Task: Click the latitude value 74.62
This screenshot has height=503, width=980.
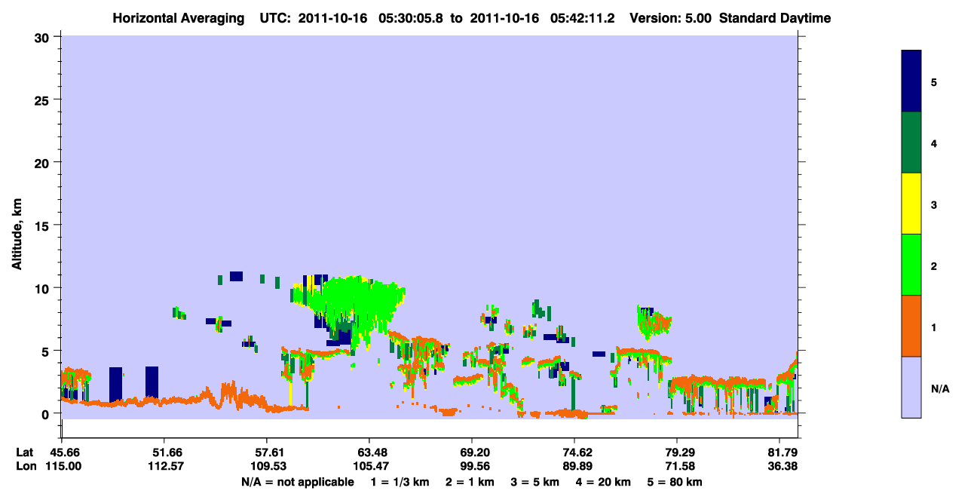Action: coord(574,452)
